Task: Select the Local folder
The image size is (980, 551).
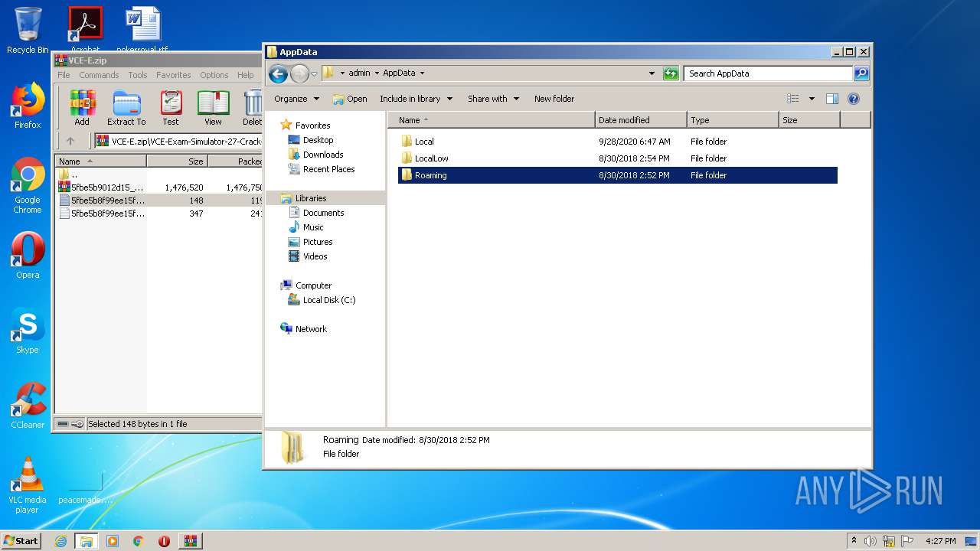Action: click(x=424, y=142)
